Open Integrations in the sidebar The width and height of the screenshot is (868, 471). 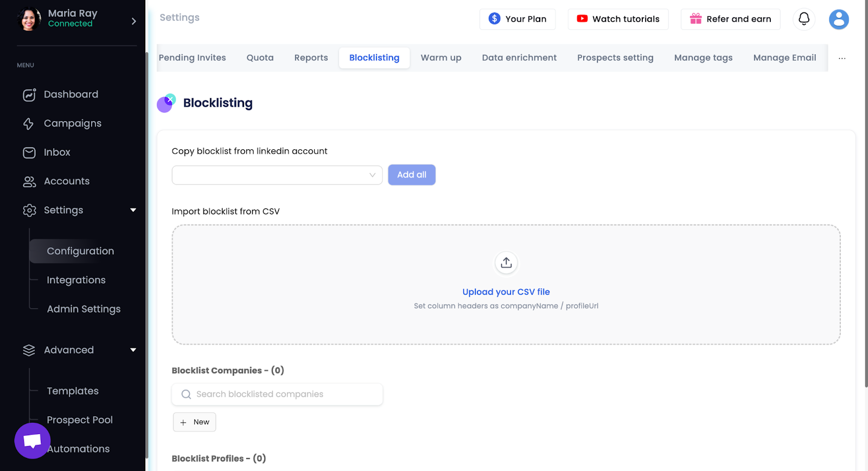coord(76,280)
